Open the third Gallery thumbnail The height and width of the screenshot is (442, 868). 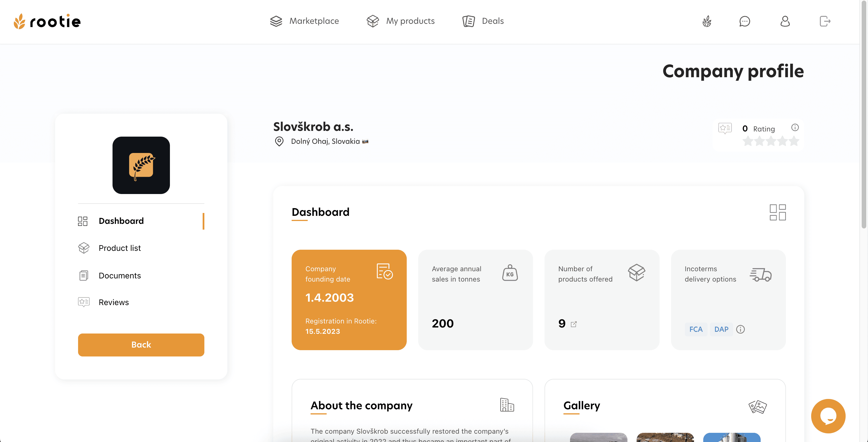(x=732, y=437)
